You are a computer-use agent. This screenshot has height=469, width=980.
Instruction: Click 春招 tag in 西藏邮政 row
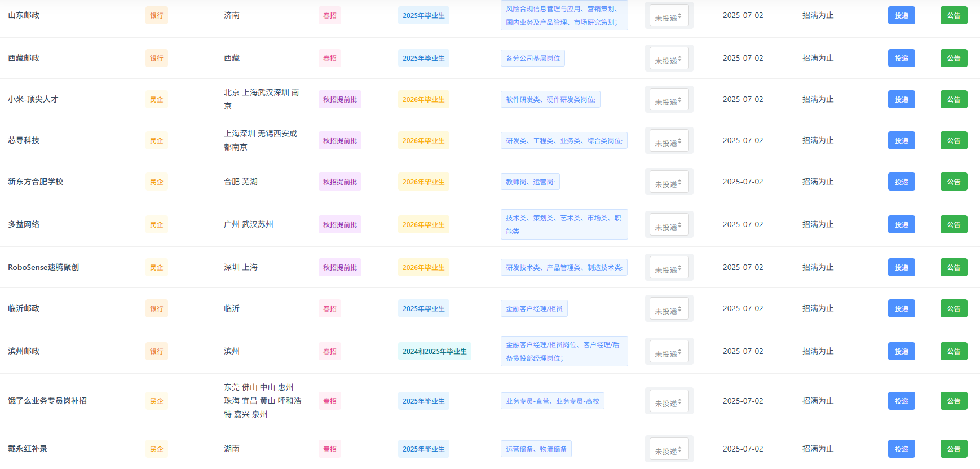tap(330, 58)
